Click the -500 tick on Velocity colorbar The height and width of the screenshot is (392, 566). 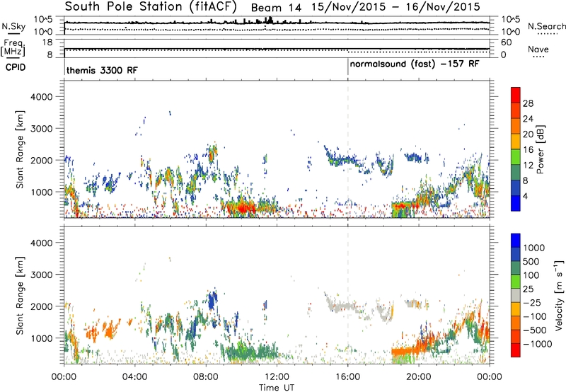point(535,330)
